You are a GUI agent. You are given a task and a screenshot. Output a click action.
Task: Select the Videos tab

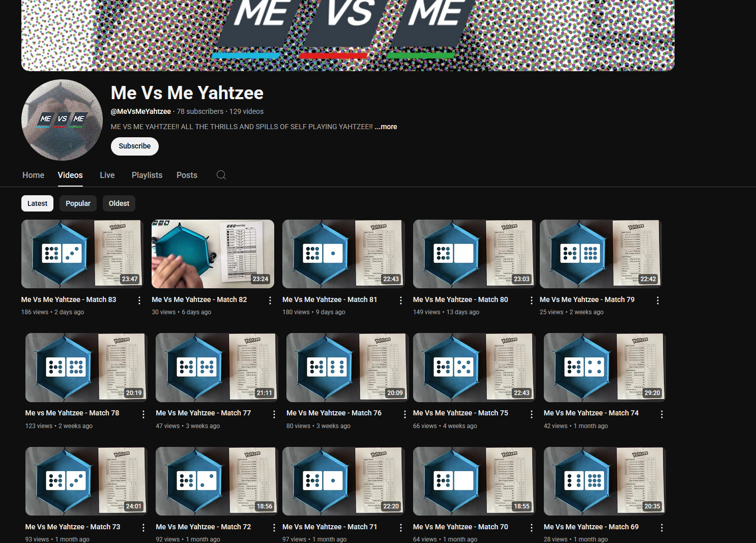[70, 175]
